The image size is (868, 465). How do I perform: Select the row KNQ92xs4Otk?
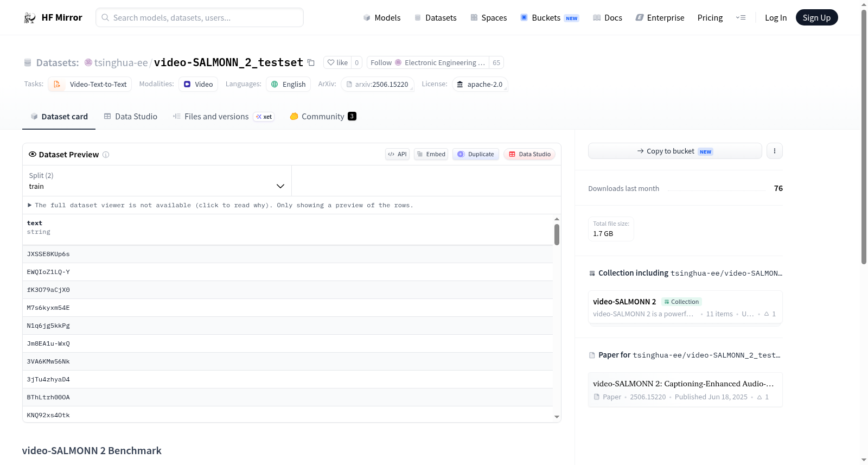coord(288,415)
